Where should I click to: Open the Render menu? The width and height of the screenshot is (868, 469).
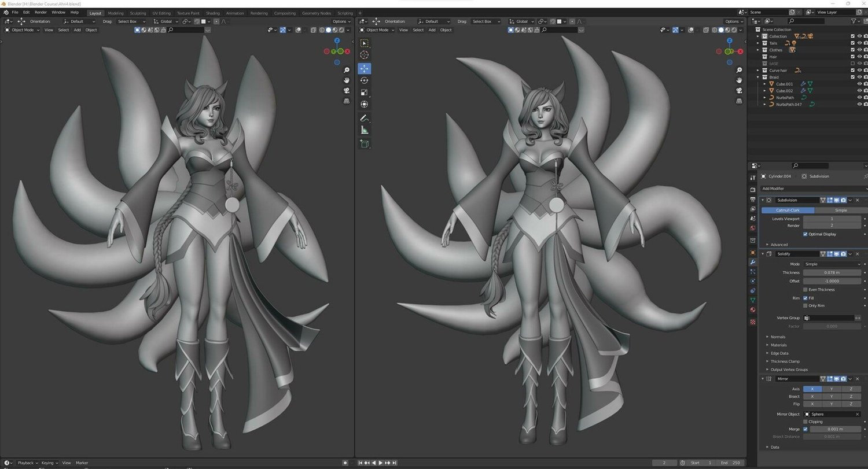(x=41, y=12)
